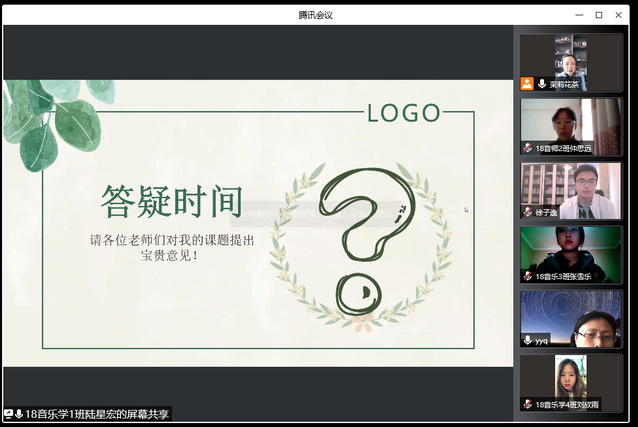Viewport: 638px width, 427px height.
Task: Click the 答疑时间 heading on the slide
Action: tap(171, 203)
